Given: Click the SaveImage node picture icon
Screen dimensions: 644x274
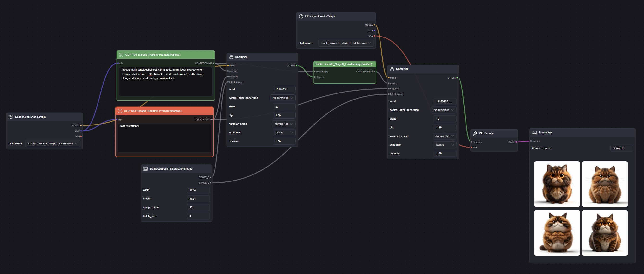Looking at the screenshot, I should [x=534, y=133].
